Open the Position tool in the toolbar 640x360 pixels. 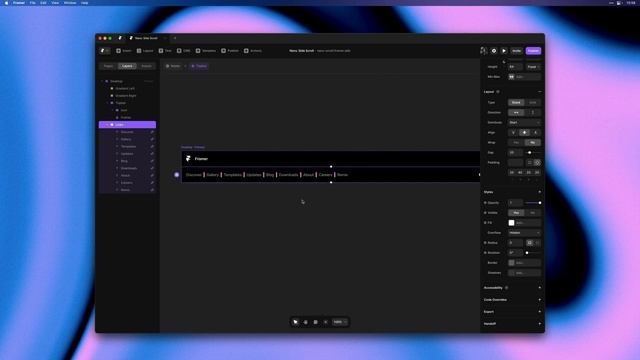[x=230, y=51]
